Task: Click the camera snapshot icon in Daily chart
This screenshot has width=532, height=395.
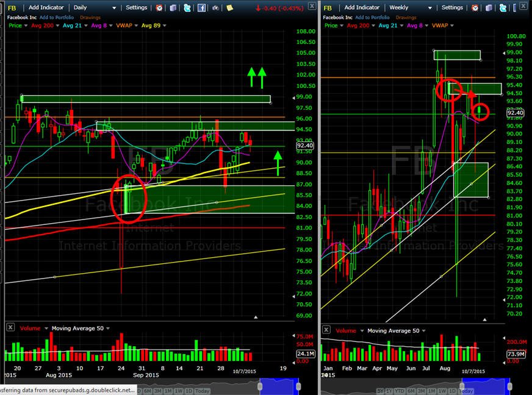Action: click(216, 8)
